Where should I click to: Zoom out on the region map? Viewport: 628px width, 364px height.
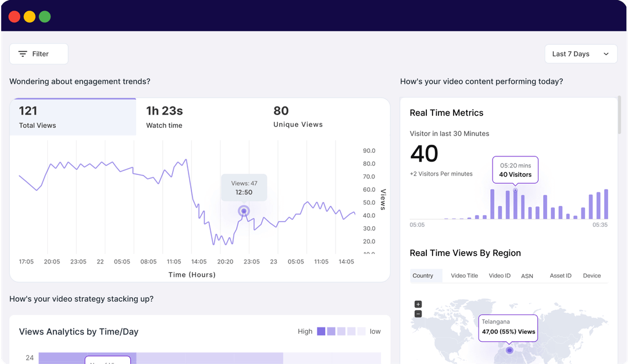tap(418, 313)
